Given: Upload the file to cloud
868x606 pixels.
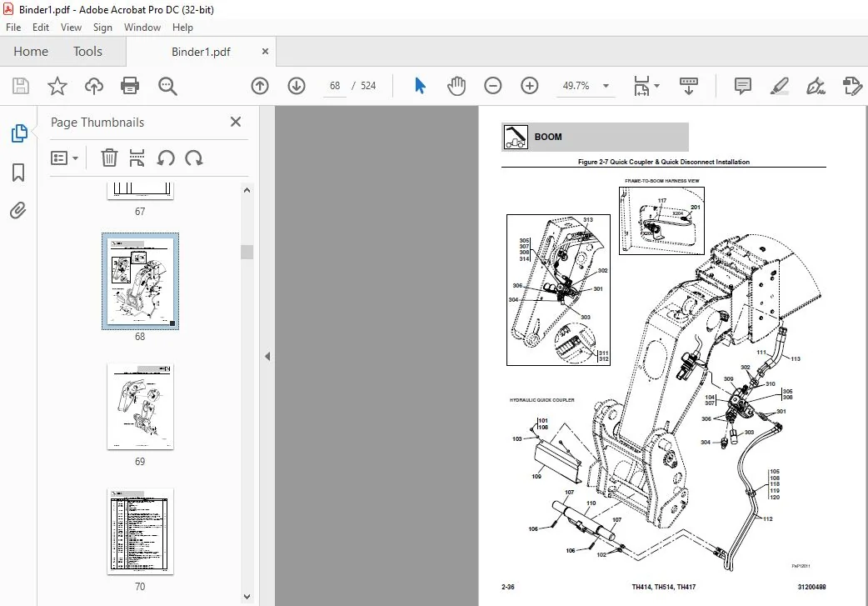Looking at the screenshot, I should coord(93,86).
